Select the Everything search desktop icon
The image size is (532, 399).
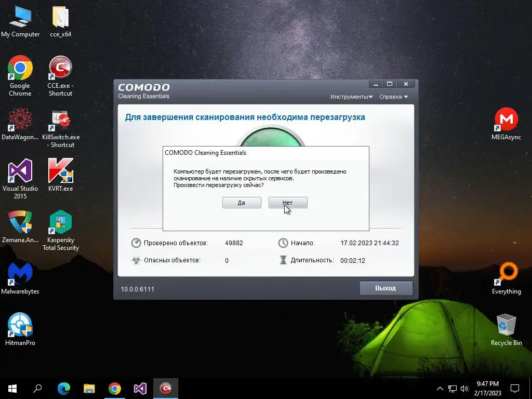tap(506, 278)
